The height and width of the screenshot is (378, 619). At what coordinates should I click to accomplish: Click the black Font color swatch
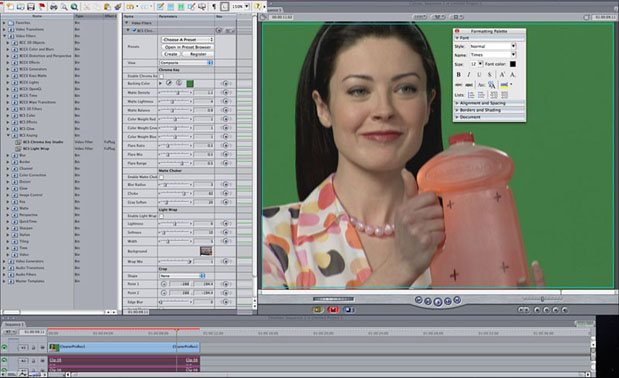coord(512,64)
